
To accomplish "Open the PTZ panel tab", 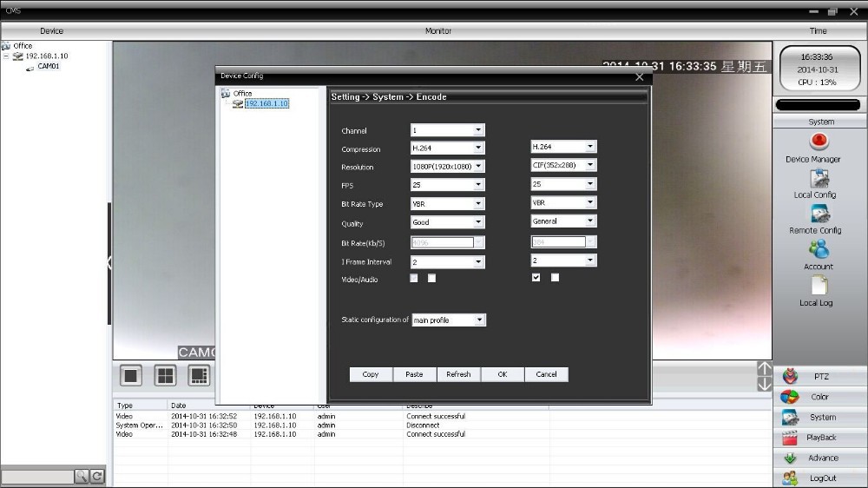I will click(820, 377).
